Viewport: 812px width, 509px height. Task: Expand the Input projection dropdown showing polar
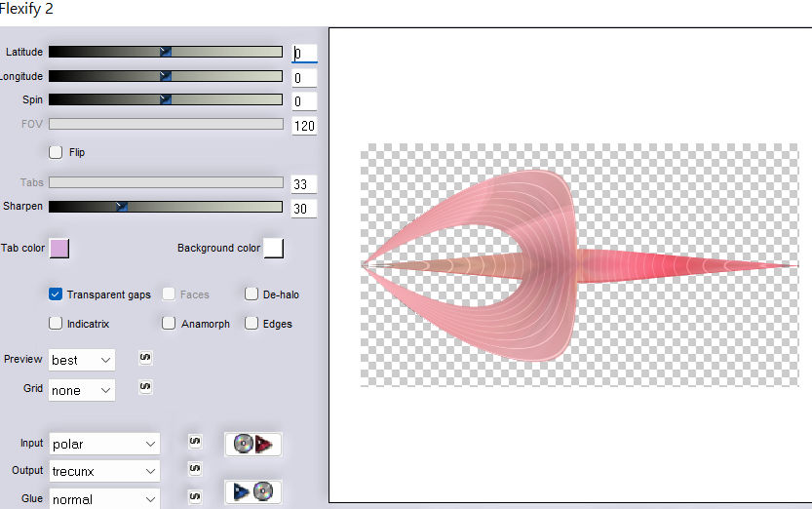click(104, 444)
